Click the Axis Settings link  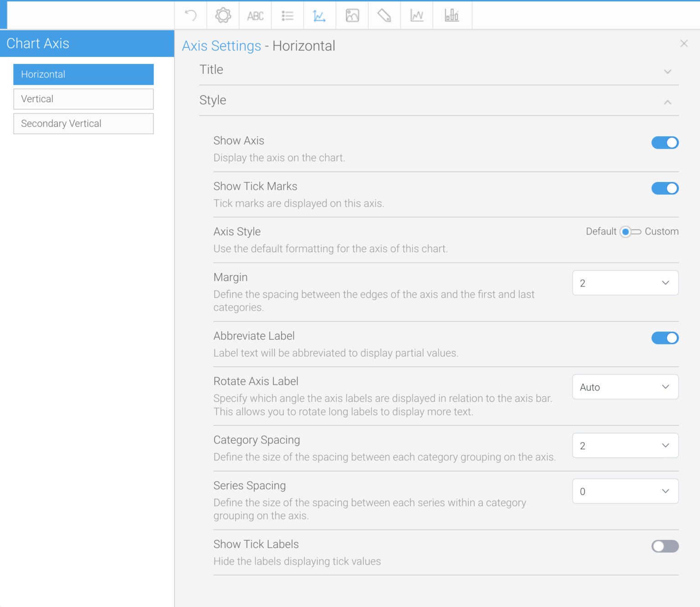(221, 46)
